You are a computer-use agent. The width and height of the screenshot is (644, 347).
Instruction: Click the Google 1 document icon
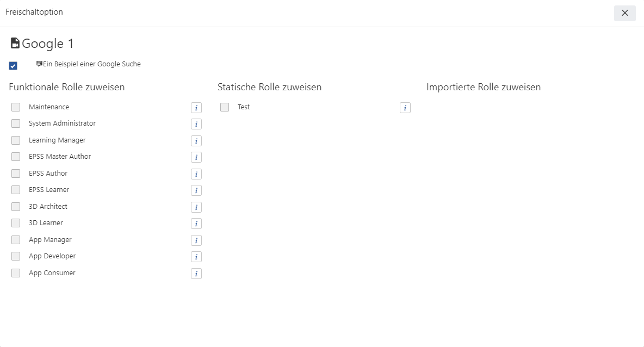pyautogui.click(x=15, y=43)
